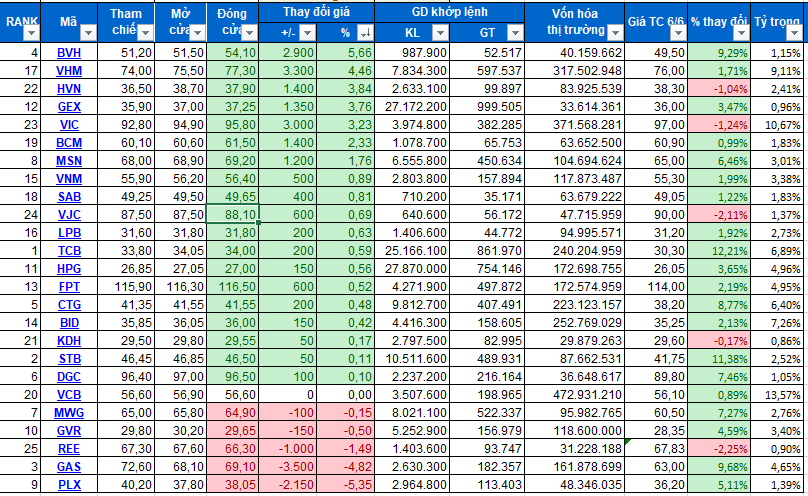Screen dimensions: 808x496
Task: Open the Mã column filter dropdown
Action: pyautogui.click(x=88, y=33)
